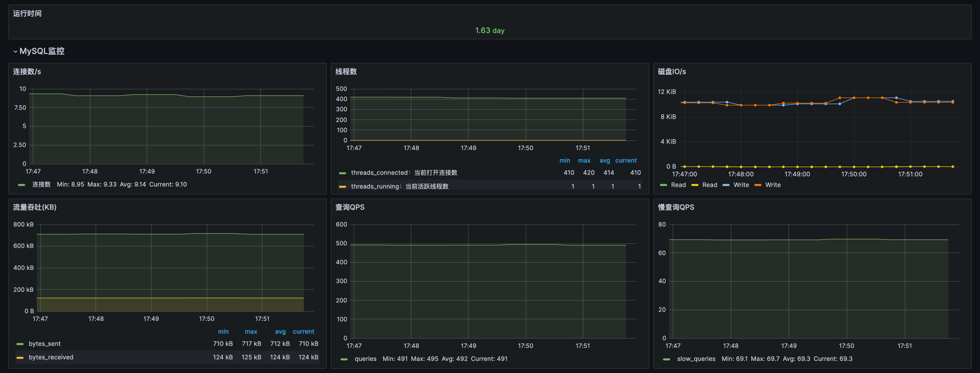Sort 流量吞吐 legend by avg column

click(x=280, y=332)
